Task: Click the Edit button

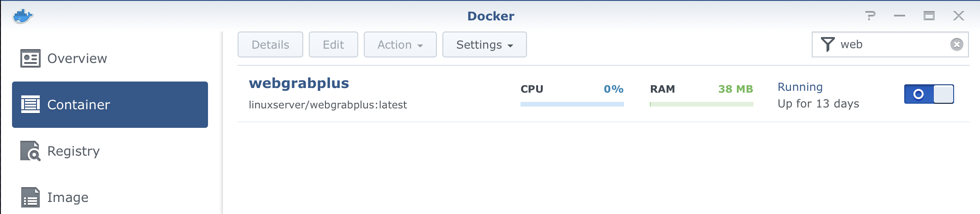Action: coord(333,44)
